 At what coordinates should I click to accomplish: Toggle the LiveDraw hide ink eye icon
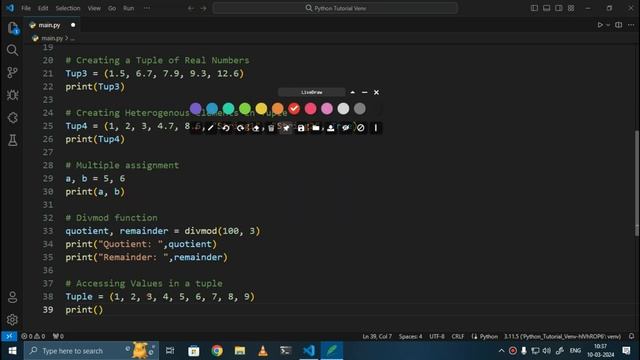(x=346, y=128)
